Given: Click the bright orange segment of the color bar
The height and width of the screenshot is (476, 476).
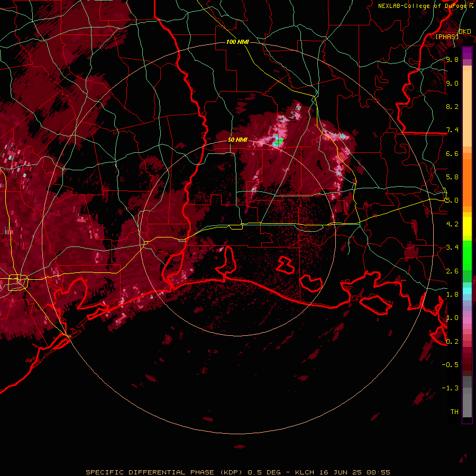Looking at the screenshot, I should [x=467, y=182].
